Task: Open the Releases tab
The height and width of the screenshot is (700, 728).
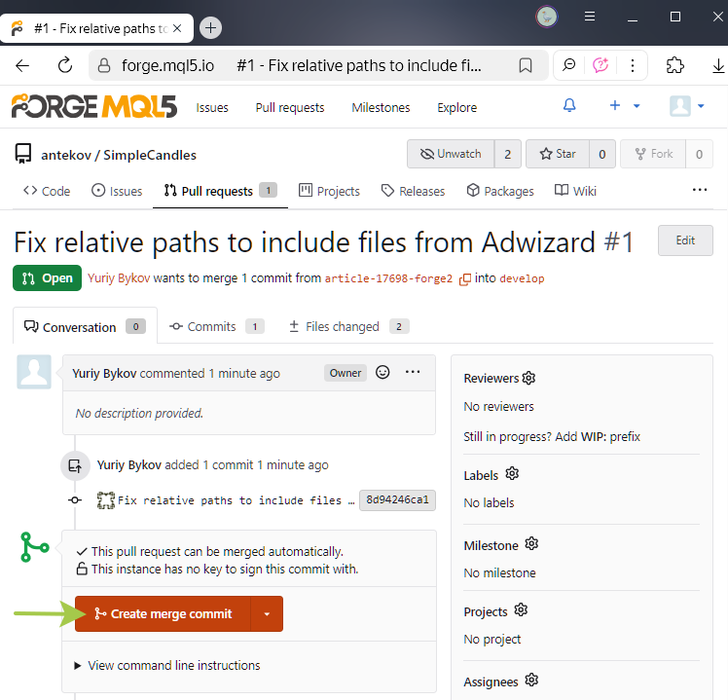Action: point(413,191)
